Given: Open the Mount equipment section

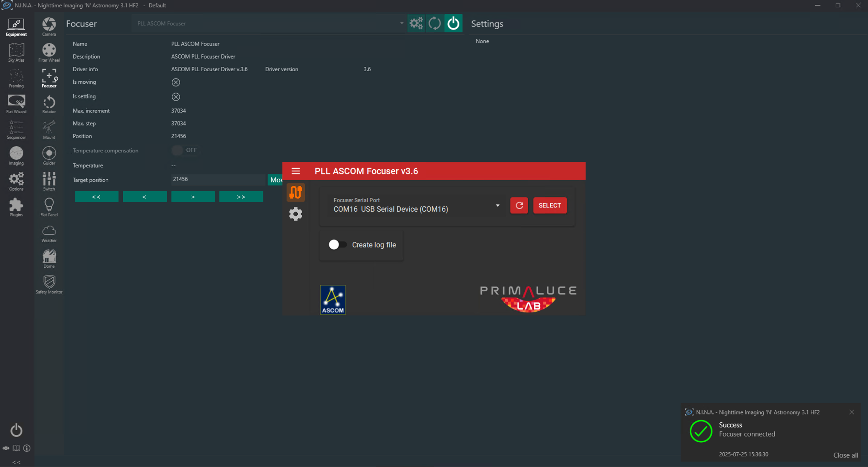Looking at the screenshot, I should click(x=49, y=130).
